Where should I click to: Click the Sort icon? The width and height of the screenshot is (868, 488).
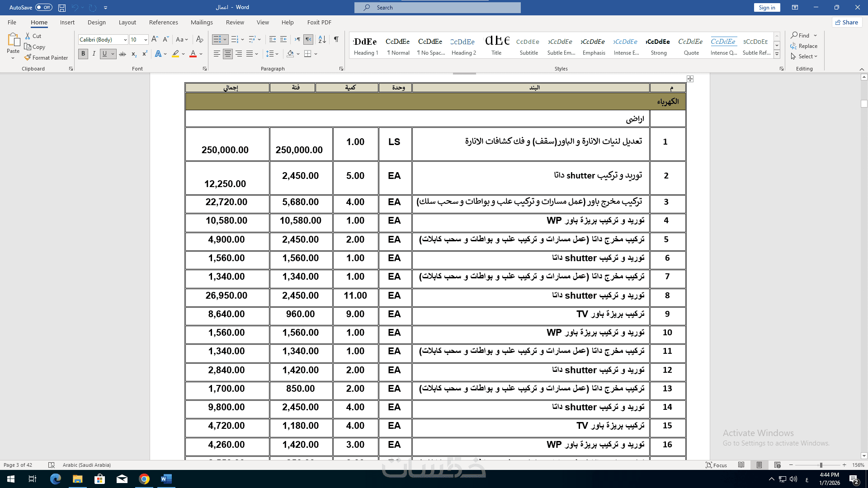point(322,40)
